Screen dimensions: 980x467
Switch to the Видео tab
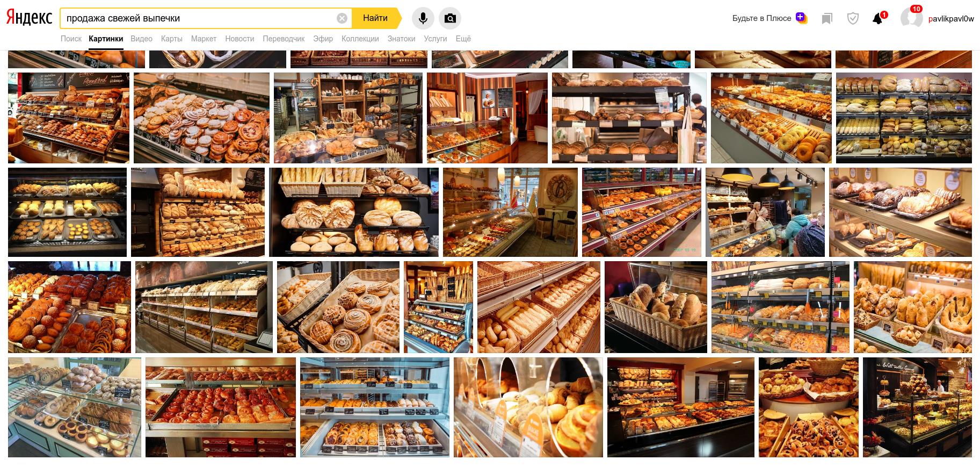[x=141, y=39]
